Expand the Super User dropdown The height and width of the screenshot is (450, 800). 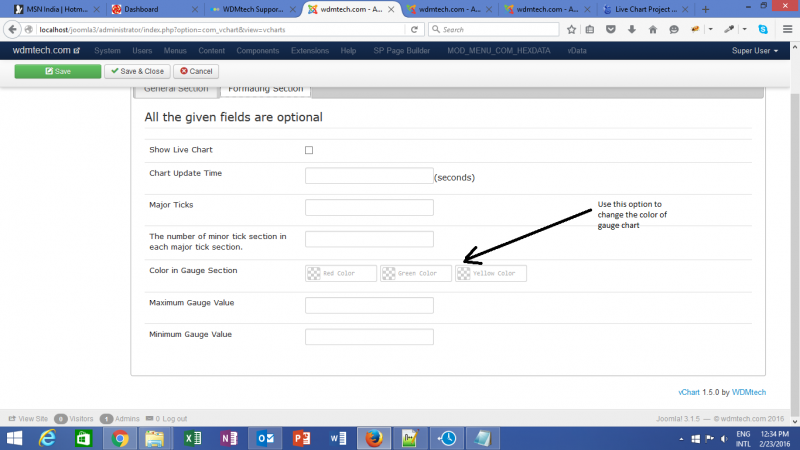(x=753, y=50)
